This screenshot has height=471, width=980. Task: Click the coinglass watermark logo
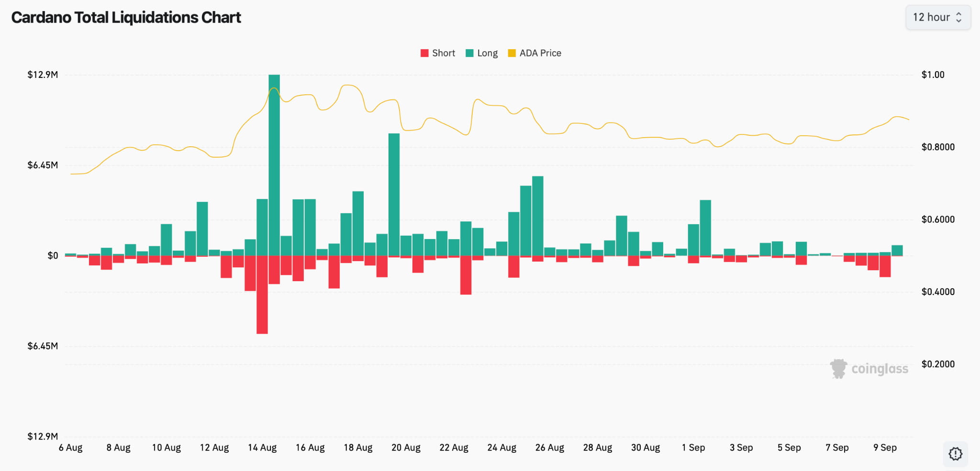(x=838, y=369)
